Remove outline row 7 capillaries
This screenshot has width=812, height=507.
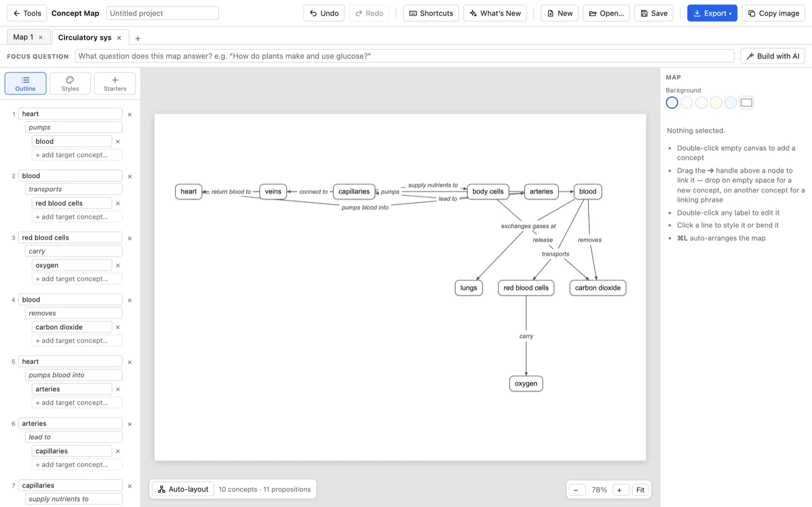click(130, 486)
